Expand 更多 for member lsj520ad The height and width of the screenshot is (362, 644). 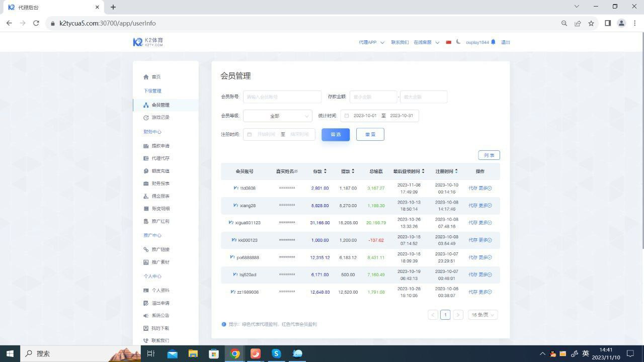click(485, 275)
